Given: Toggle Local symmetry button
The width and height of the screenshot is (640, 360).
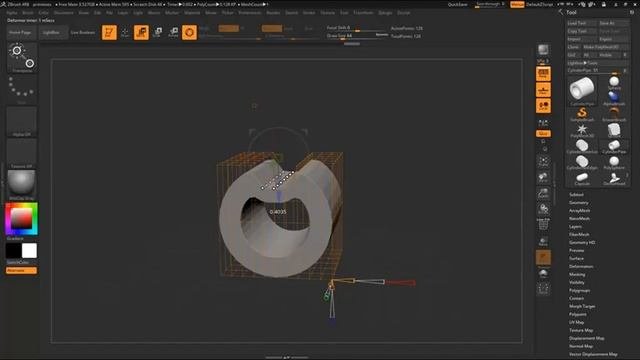Looking at the screenshot, I should coord(543,106).
